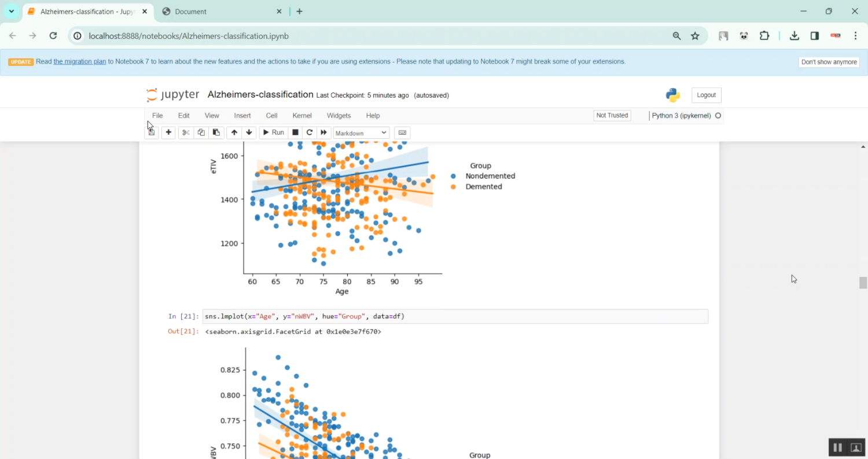Screen dimensions: 868x459
Task: Restart the kernel using circular arrow icon
Action: 310,132
